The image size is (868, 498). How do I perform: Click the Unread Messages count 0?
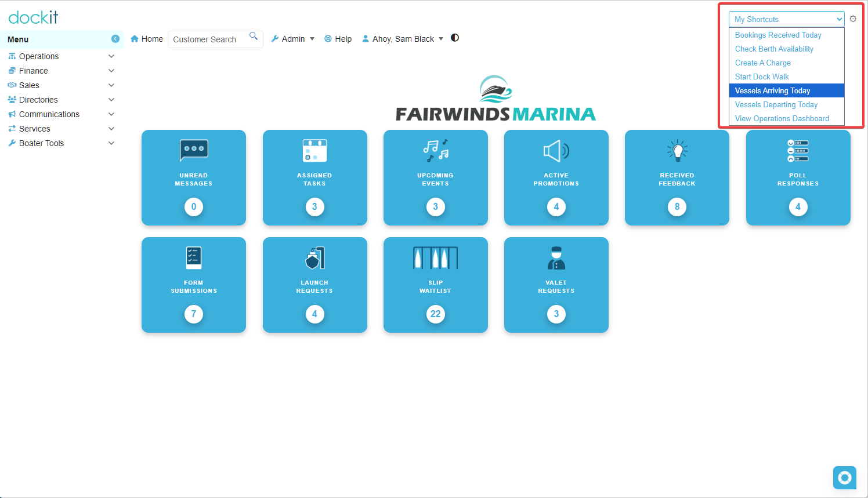point(194,207)
